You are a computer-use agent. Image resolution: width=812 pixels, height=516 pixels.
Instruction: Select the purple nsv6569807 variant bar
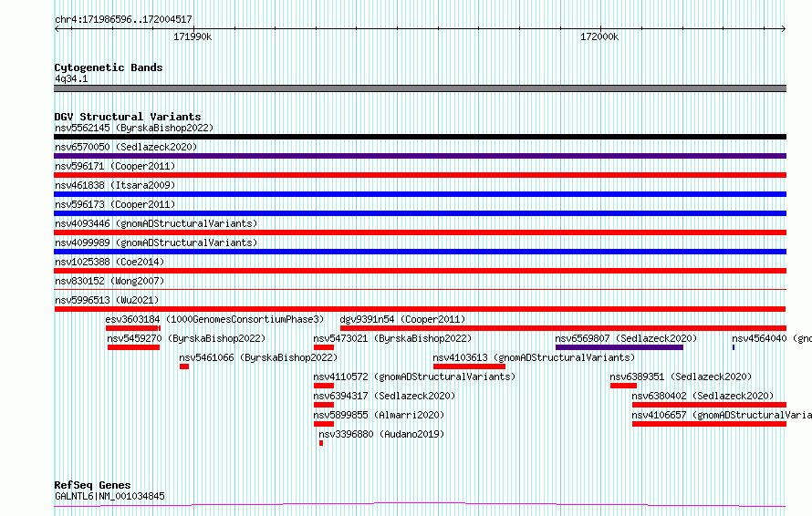click(619, 347)
